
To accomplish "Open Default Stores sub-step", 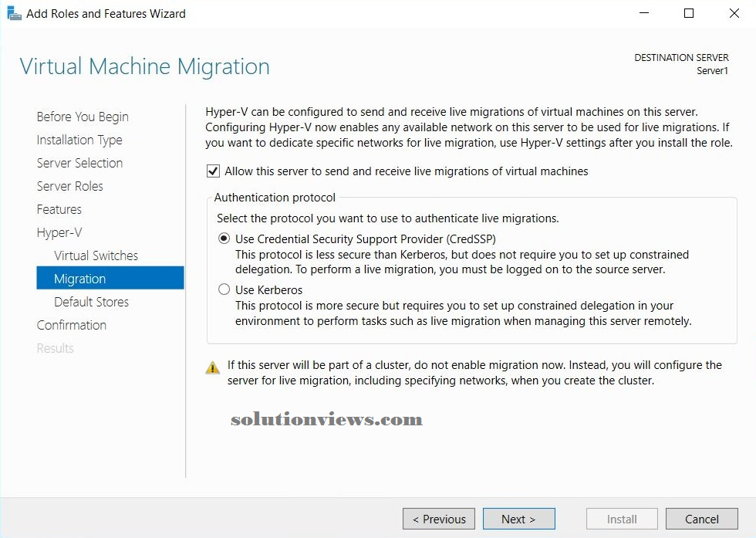I will pyautogui.click(x=92, y=302).
